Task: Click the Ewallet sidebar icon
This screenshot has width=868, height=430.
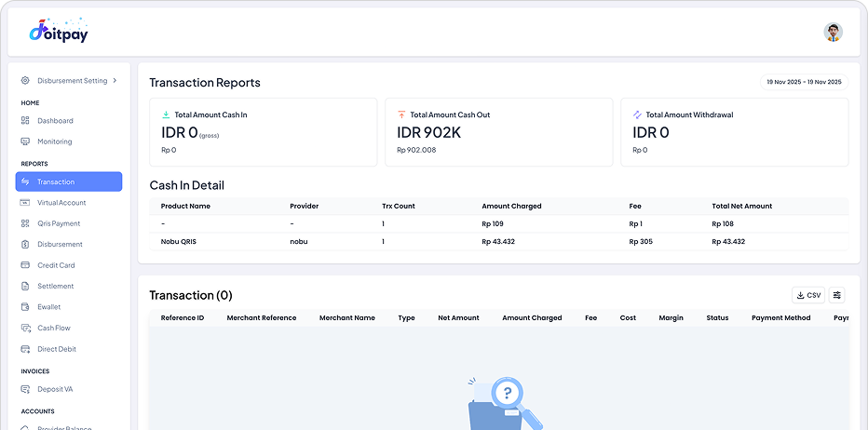Action: click(26, 307)
